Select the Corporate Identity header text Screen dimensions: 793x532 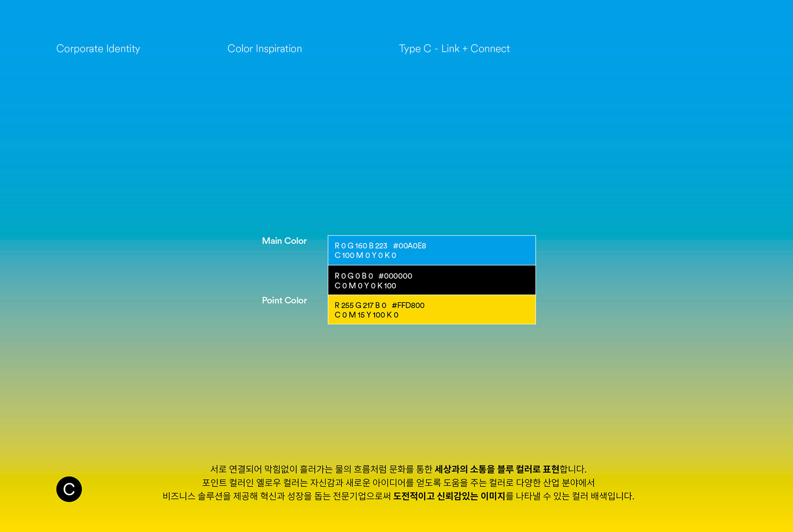point(98,49)
